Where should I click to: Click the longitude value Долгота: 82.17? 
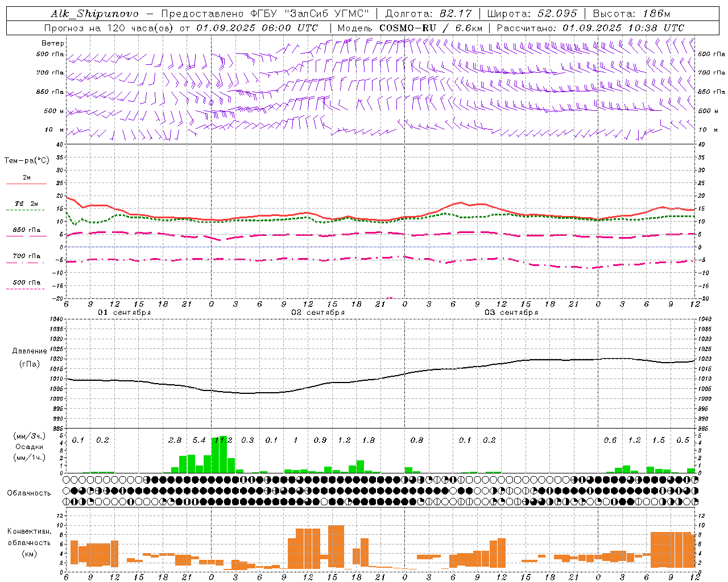click(x=428, y=14)
